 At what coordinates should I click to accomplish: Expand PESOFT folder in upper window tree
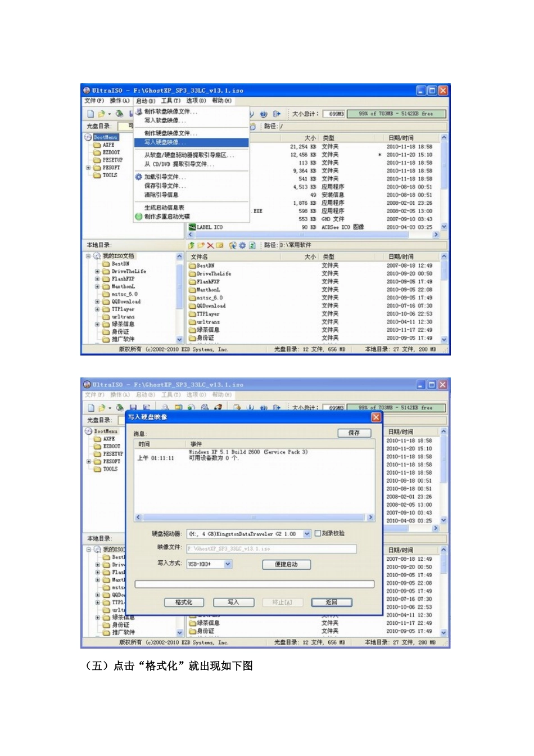tap(88, 168)
